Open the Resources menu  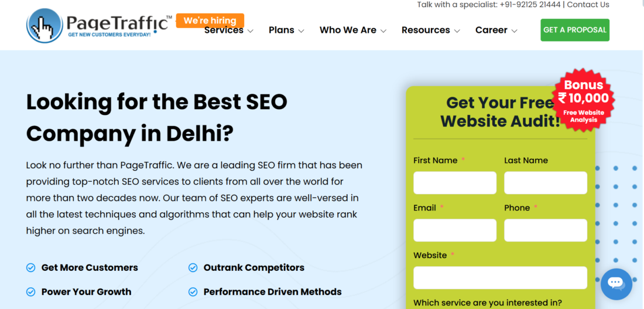pyautogui.click(x=430, y=30)
